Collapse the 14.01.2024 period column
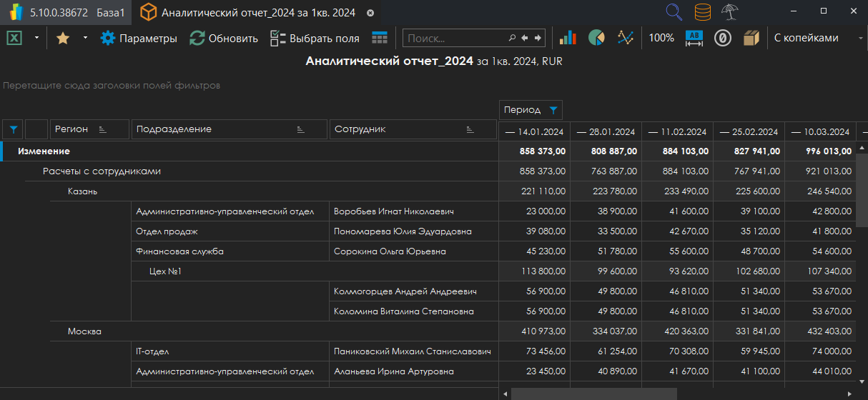868x400 pixels. (x=510, y=132)
